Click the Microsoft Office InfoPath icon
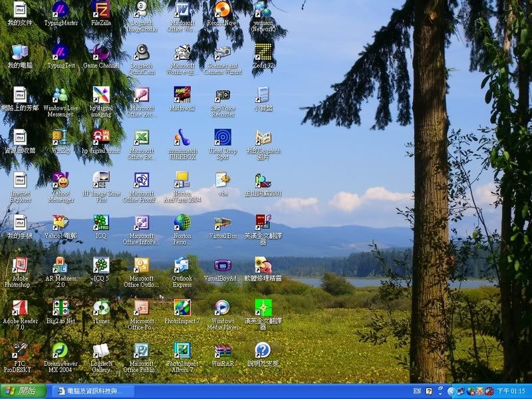 click(x=142, y=222)
